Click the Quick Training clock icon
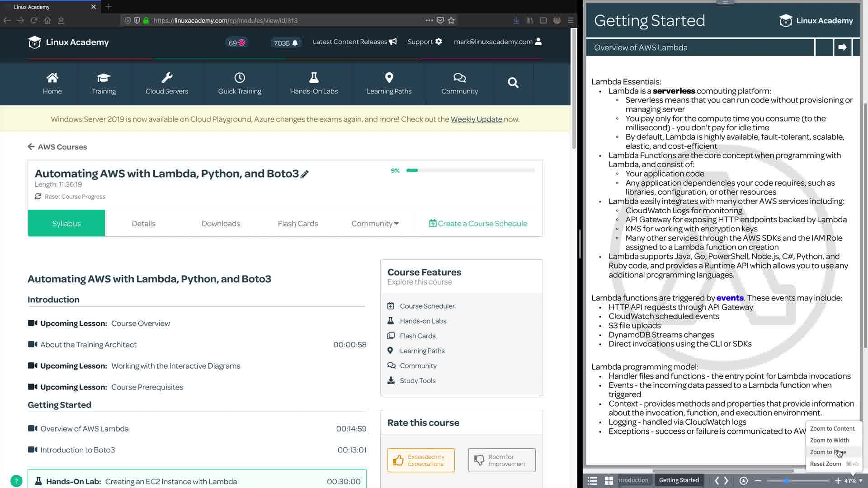Image resolution: width=868 pixels, height=488 pixels. [x=240, y=78]
